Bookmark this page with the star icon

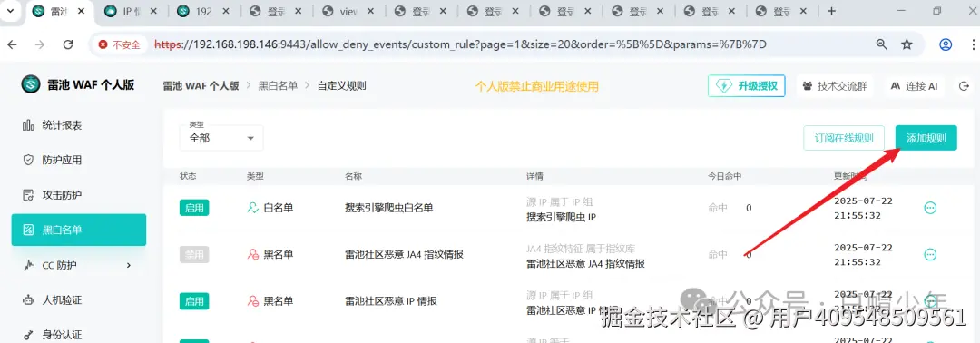click(906, 44)
